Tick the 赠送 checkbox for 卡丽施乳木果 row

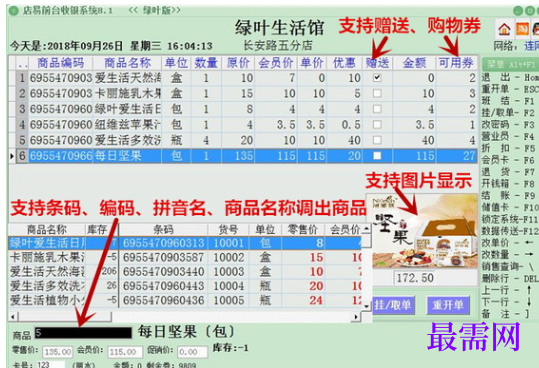pyautogui.click(x=377, y=93)
